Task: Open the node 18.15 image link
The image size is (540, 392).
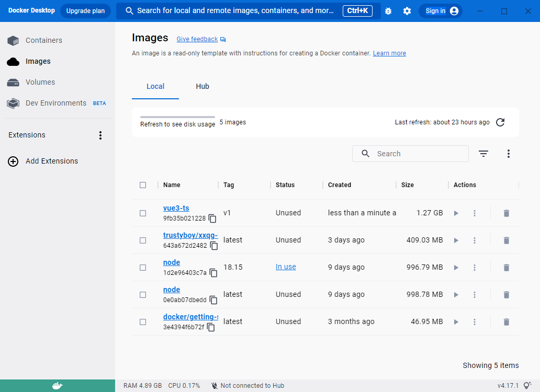Action: (172, 262)
